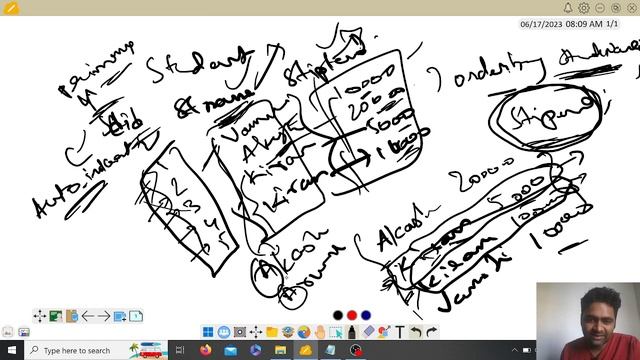Open Task View on the taskbar
The image size is (640, 360).
pyautogui.click(x=180, y=350)
